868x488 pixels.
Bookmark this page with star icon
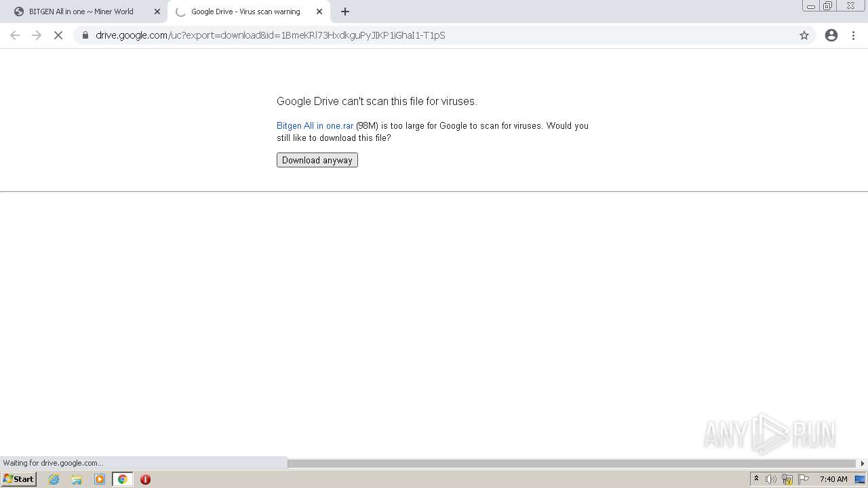pos(804,35)
